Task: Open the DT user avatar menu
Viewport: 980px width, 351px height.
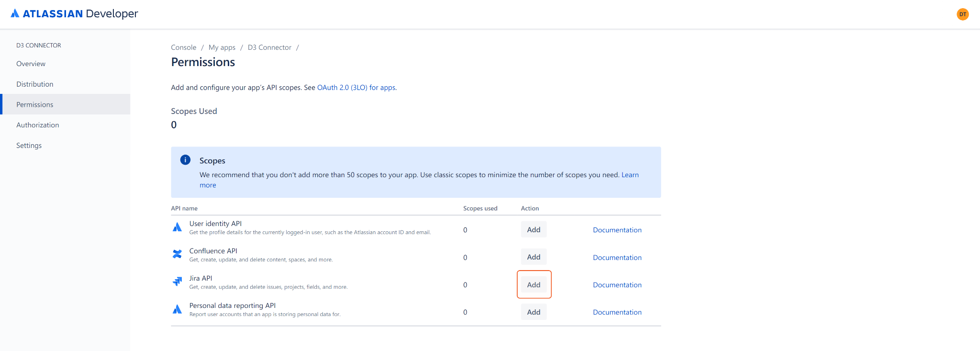Action: click(962, 14)
